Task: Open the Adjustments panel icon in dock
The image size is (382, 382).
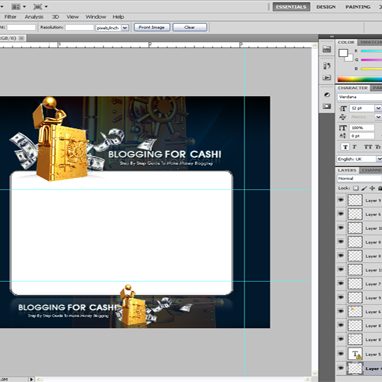Action: coord(327,95)
